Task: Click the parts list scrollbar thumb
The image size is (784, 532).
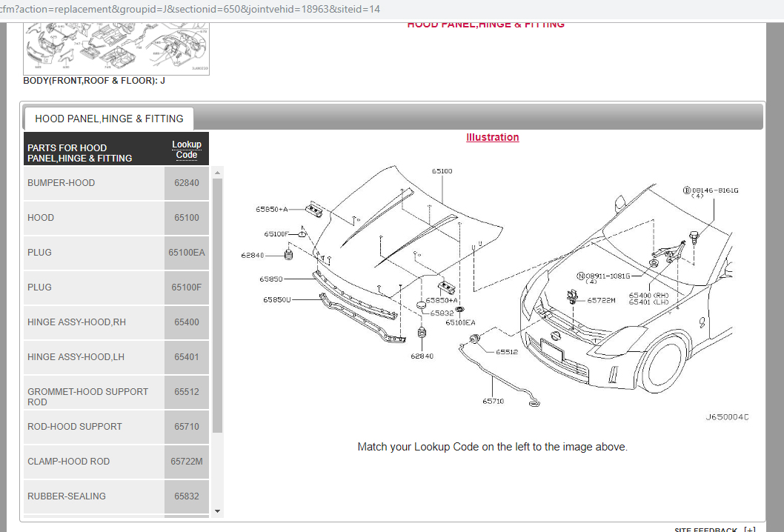Action: point(217,305)
